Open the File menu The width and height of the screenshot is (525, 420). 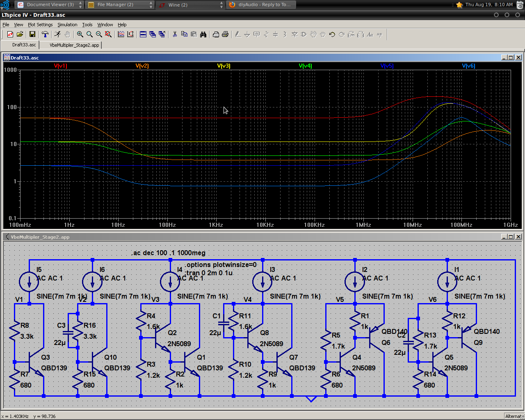point(6,25)
